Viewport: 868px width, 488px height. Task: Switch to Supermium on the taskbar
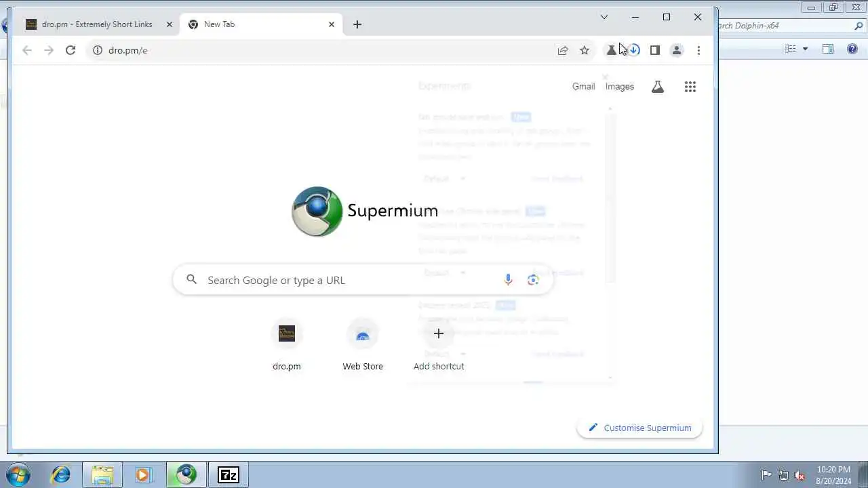tap(186, 474)
